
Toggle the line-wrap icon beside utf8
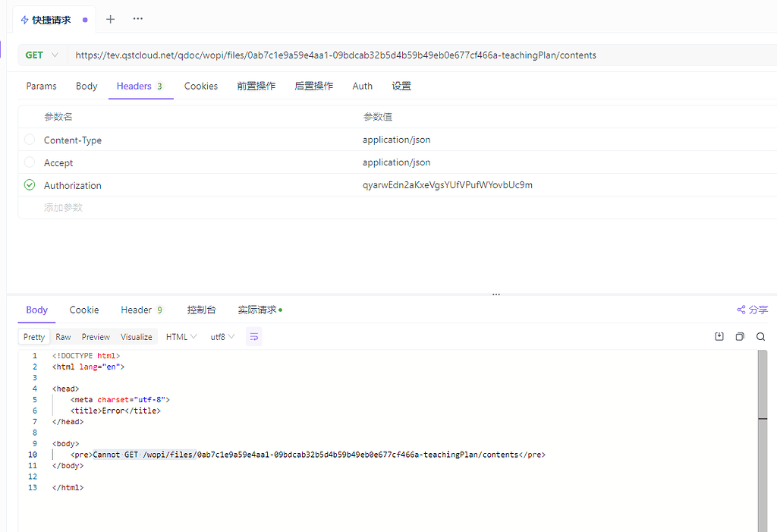253,336
